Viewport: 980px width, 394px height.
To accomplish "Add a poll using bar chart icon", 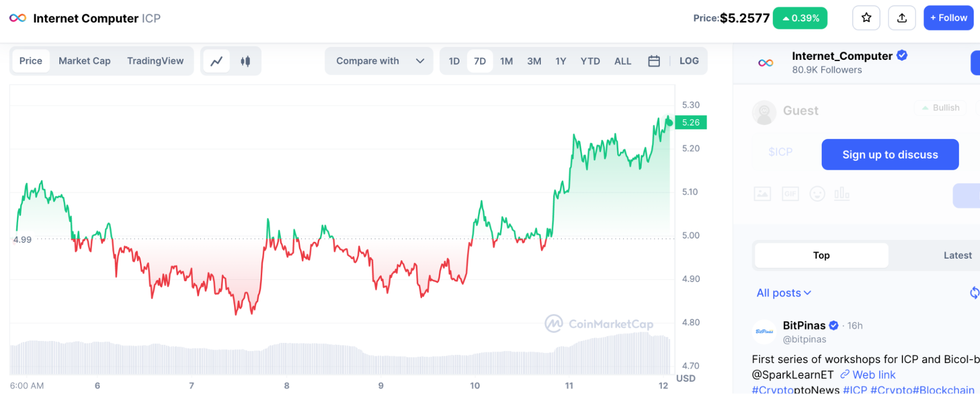I will pyautogui.click(x=842, y=194).
